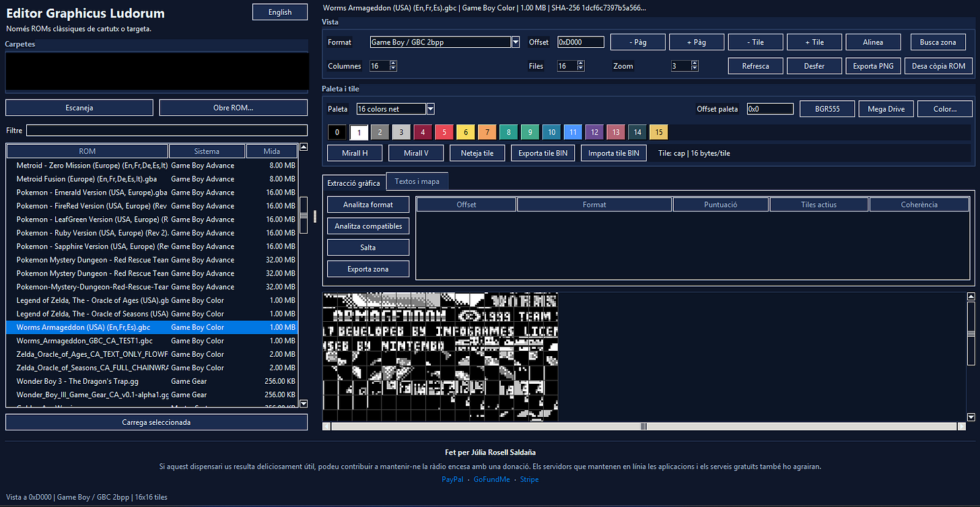Select Legend of Zelda Oracle of Ages (USA) row
This screenshot has width=980, height=507.
click(152, 300)
